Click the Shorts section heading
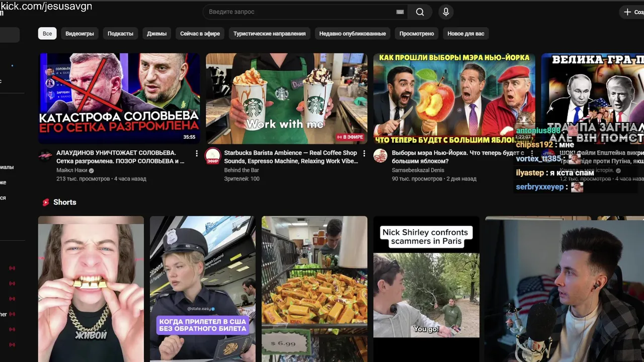 click(x=65, y=202)
